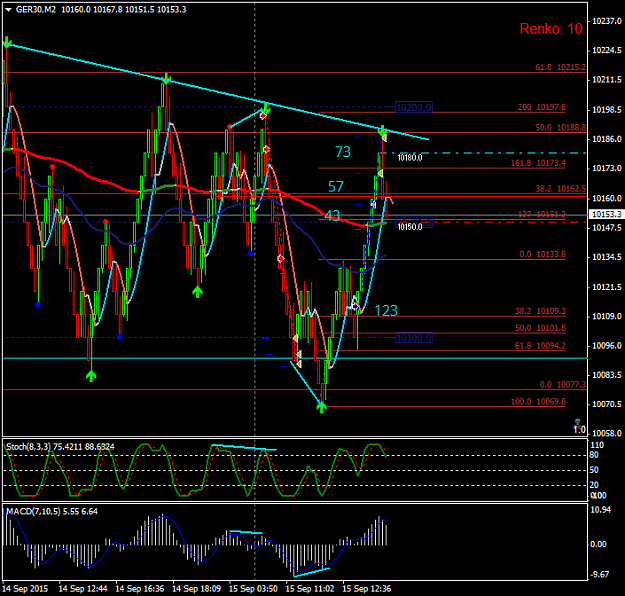Screen dimensions: 625x596
Task: Select the Fibonacci label 38.2 10162.5
Action: point(560,189)
